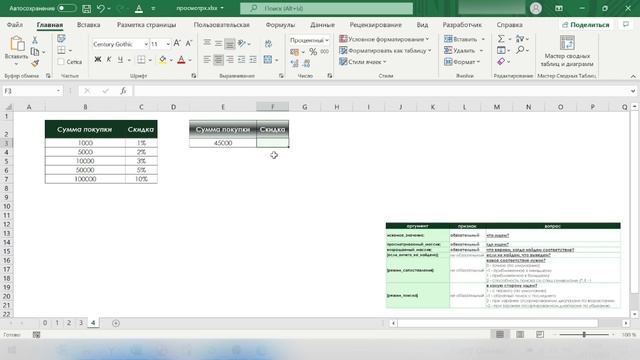Select sheet tab 2
Viewport: 640px width, 360px height.
(x=69, y=323)
